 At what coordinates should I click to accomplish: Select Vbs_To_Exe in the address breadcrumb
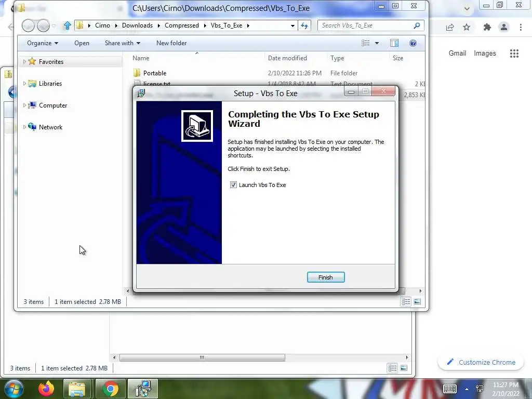[227, 25]
